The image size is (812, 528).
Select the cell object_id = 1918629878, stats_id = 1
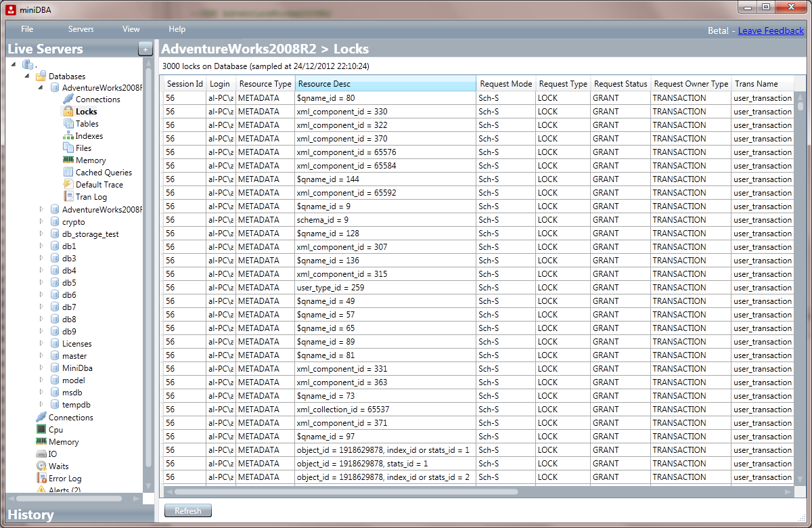(385, 463)
